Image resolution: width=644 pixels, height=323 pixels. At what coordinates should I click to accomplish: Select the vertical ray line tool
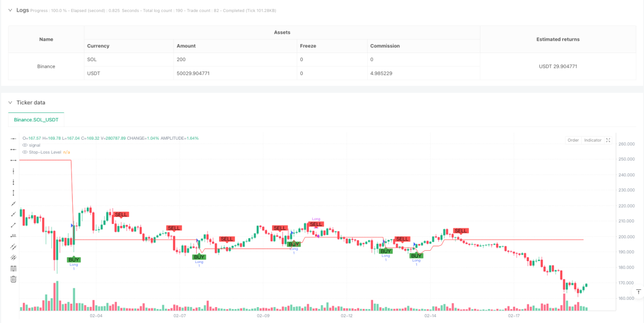pos(13,182)
